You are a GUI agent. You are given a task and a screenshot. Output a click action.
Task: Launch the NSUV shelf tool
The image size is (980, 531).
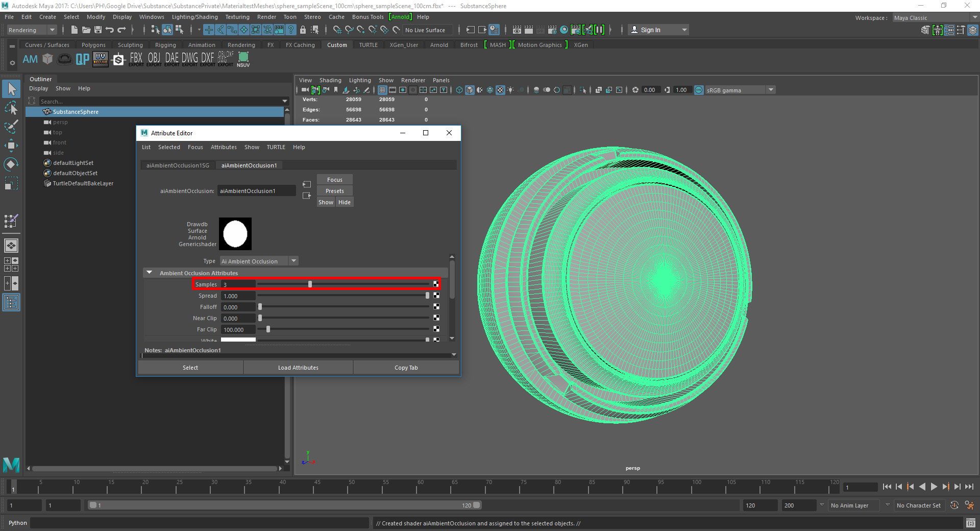[x=243, y=59]
